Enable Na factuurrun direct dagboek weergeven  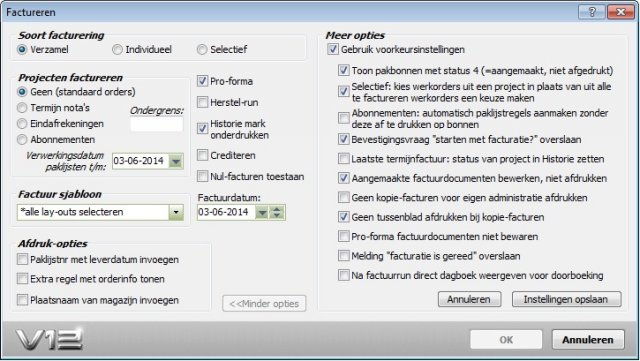(344, 275)
